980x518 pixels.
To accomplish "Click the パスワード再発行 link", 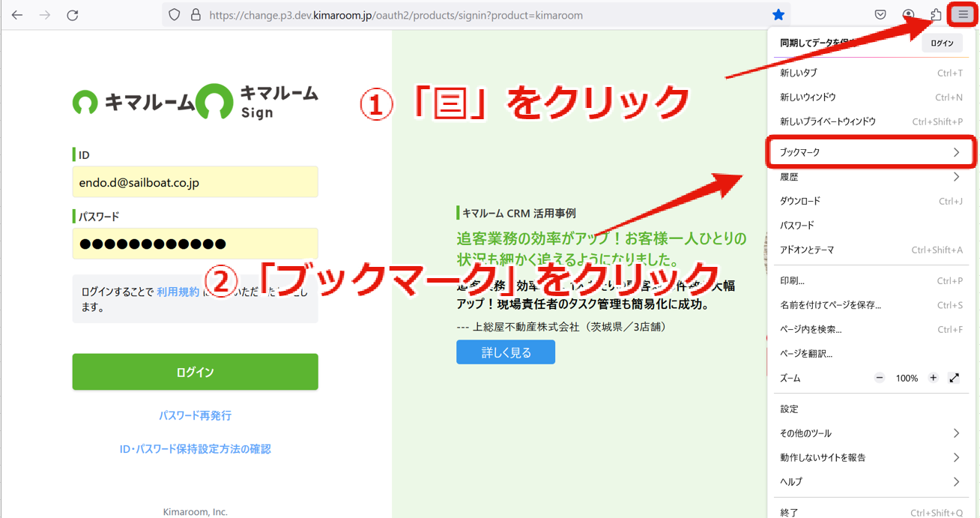I will point(195,415).
